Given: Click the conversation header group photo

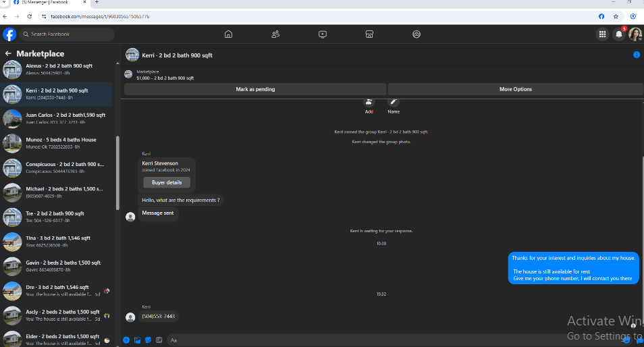Looking at the screenshot, I should tap(132, 55).
